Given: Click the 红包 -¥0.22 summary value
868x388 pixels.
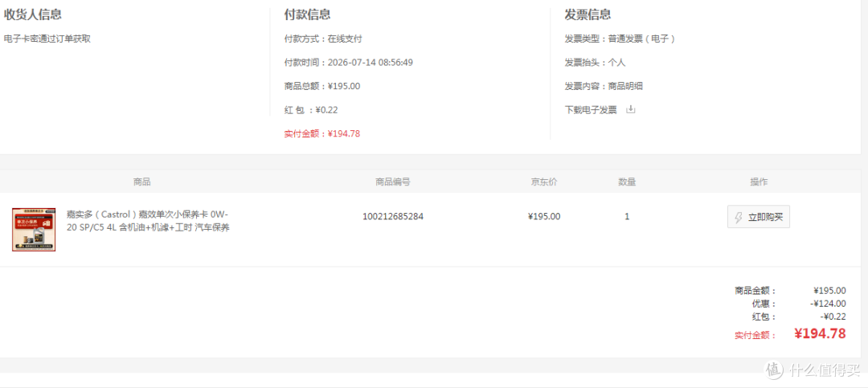Looking at the screenshot, I should 833,317.
